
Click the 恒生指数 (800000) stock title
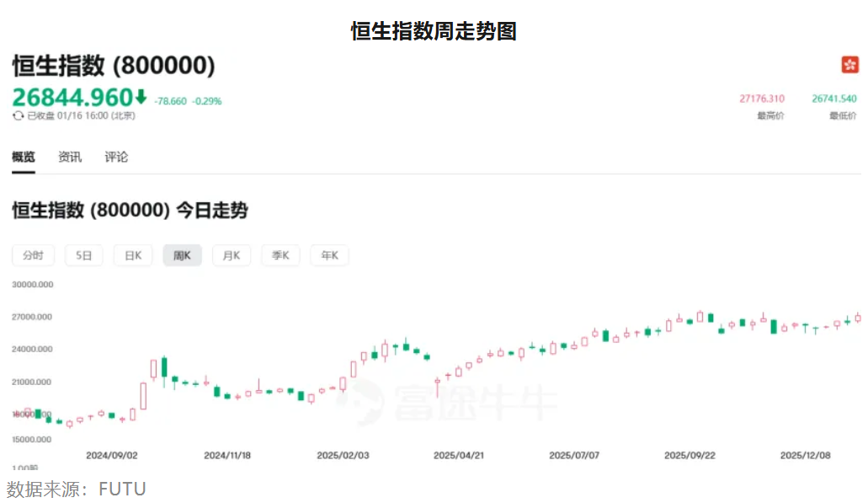114,66
